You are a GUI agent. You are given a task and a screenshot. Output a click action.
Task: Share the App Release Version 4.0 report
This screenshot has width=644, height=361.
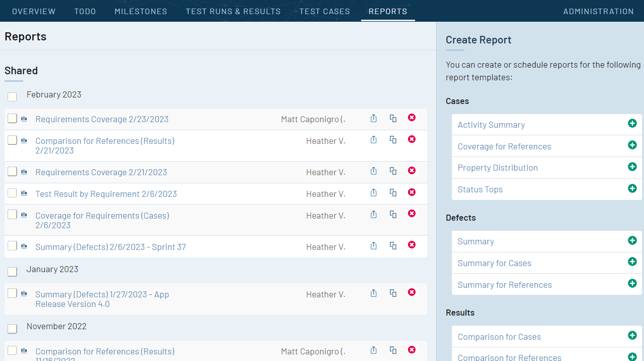pos(374,293)
